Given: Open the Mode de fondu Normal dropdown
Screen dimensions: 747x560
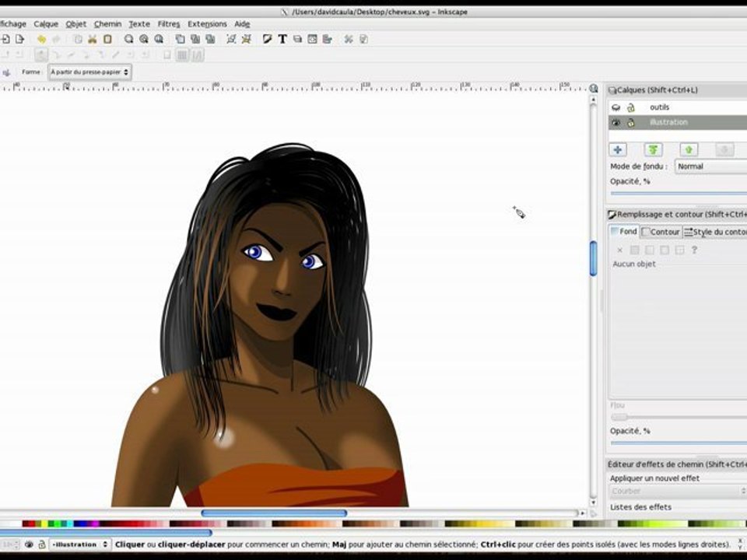Looking at the screenshot, I should tap(710, 166).
